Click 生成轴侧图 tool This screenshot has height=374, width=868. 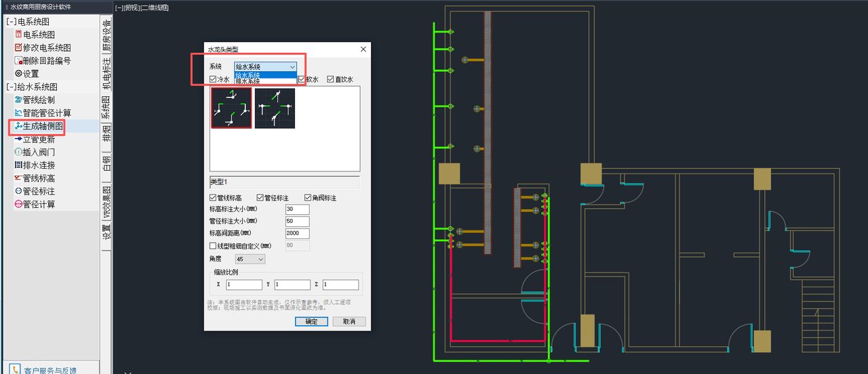pos(39,126)
